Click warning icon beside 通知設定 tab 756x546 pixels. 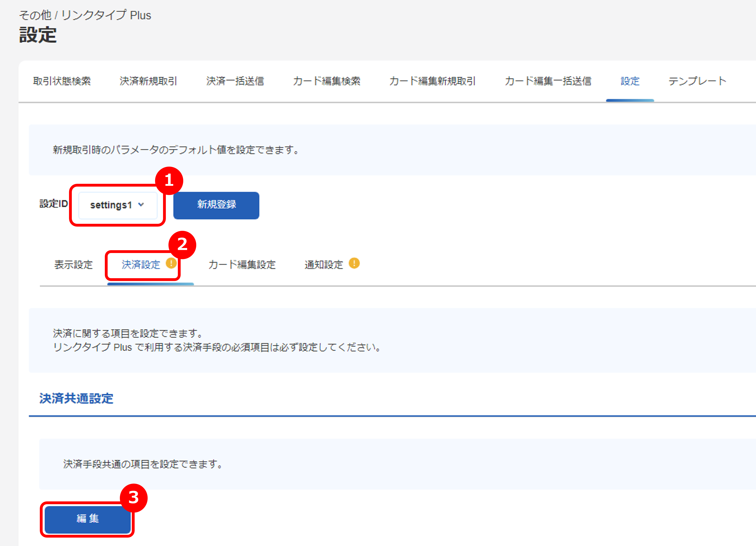tap(354, 263)
